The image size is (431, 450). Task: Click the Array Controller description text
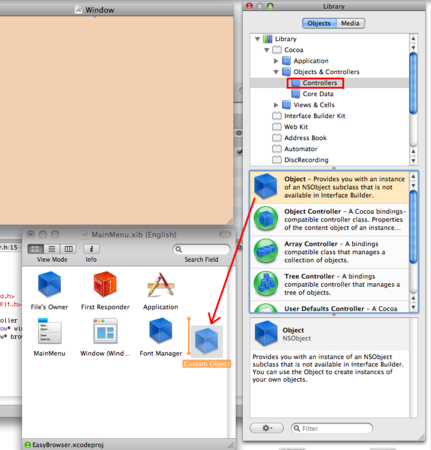tap(335, 252)
